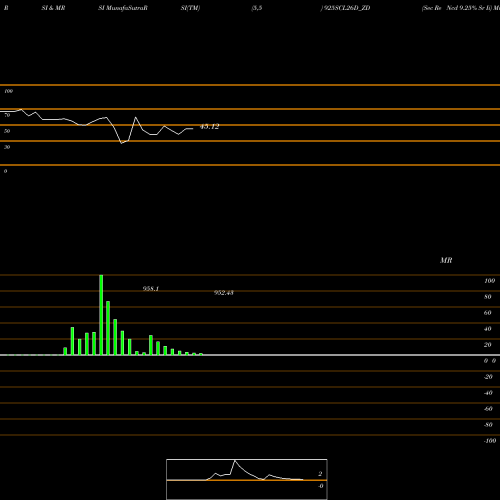The height and width of the screenshot is (500, 500).
Task: Click the 'Sec Re Ncd 9.25%' description text
Action: [449, 8]
